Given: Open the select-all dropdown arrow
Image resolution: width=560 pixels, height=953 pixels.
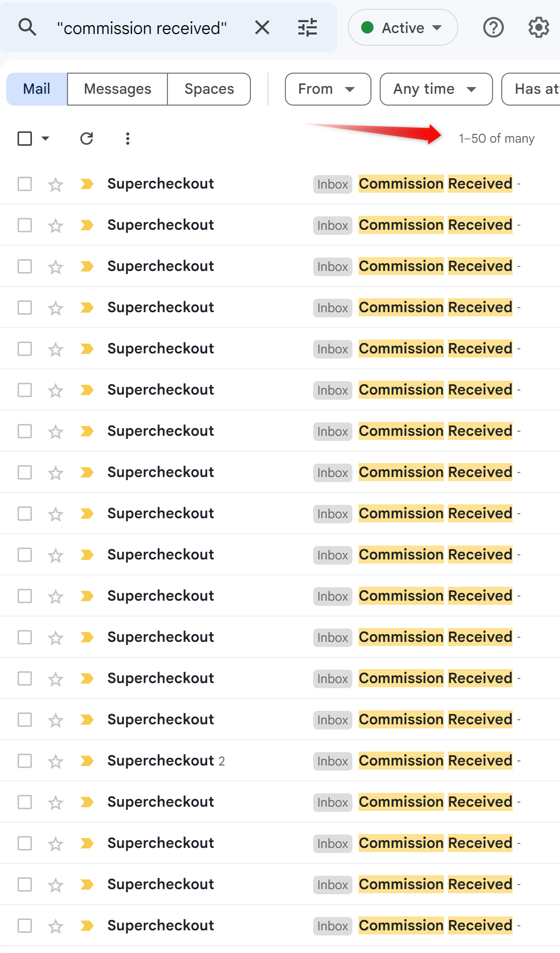Looking at the screenshot, I should [44, 138].
